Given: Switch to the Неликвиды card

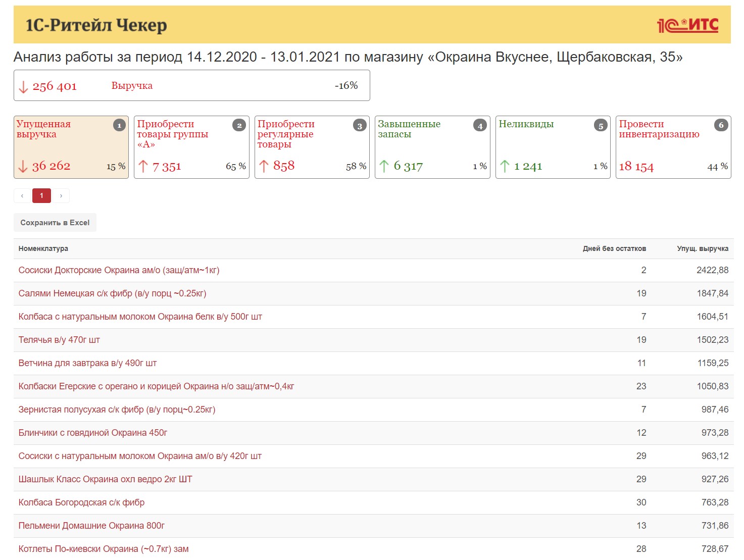Looking at the screenshot, I should 553,147.
